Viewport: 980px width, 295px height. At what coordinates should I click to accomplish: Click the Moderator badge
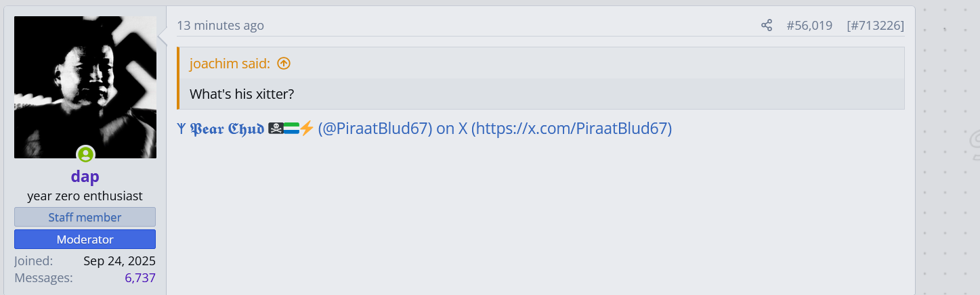pos(85,240)
